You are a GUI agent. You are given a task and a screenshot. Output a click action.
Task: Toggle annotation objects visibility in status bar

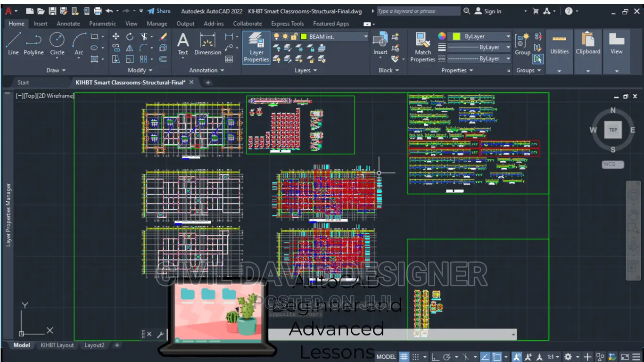[517, 357]
